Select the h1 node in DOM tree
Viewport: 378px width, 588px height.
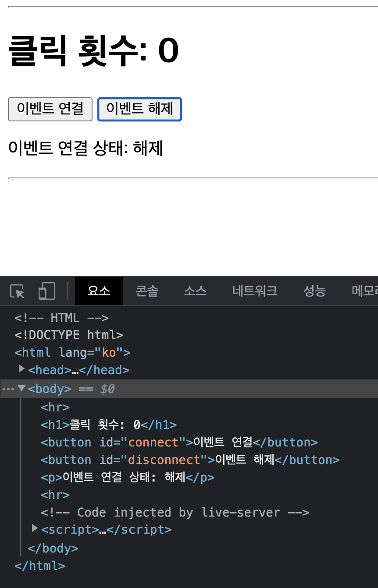point(109,425)
